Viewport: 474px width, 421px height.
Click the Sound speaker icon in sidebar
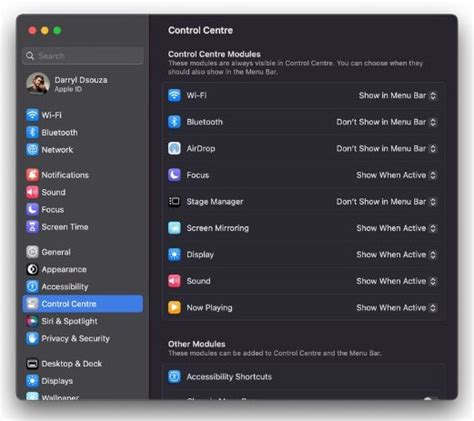click(32, 192)
